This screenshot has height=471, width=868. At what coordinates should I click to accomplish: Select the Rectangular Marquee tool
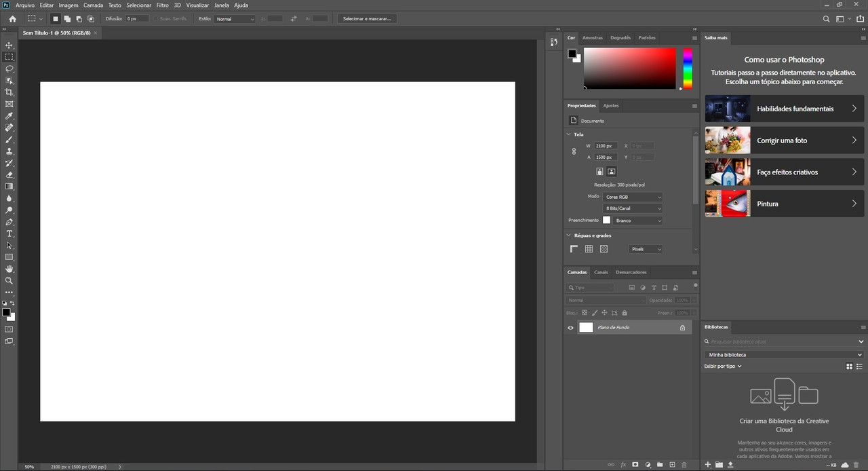coord(9,57)
